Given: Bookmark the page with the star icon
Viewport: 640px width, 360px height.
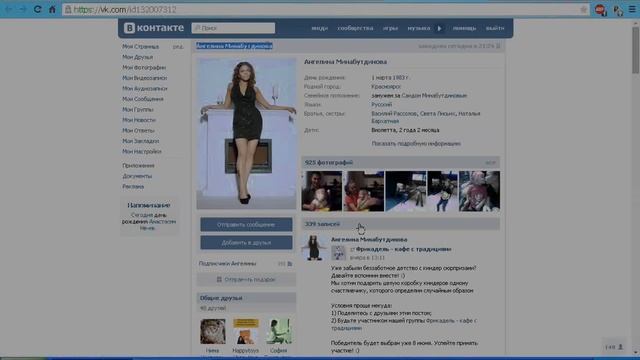Looking at the screenshot, I should tap(583, 9).
